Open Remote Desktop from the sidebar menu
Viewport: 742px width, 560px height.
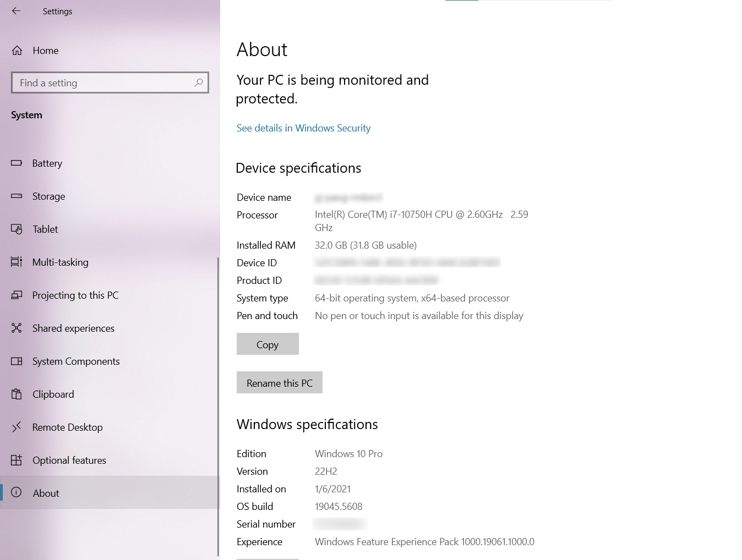tap(67, 427)
